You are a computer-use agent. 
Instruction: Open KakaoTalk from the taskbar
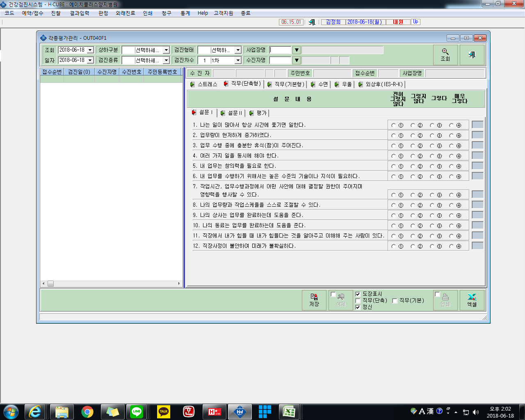[x=164, y=411]
